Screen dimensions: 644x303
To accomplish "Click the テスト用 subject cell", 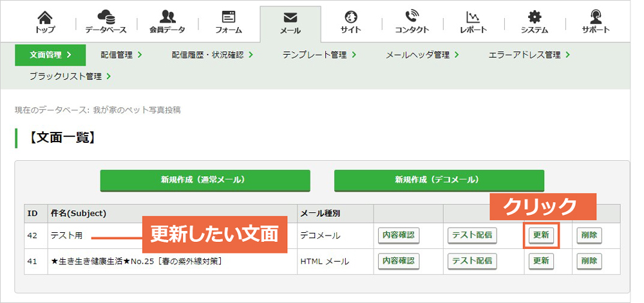I will 173,235.
